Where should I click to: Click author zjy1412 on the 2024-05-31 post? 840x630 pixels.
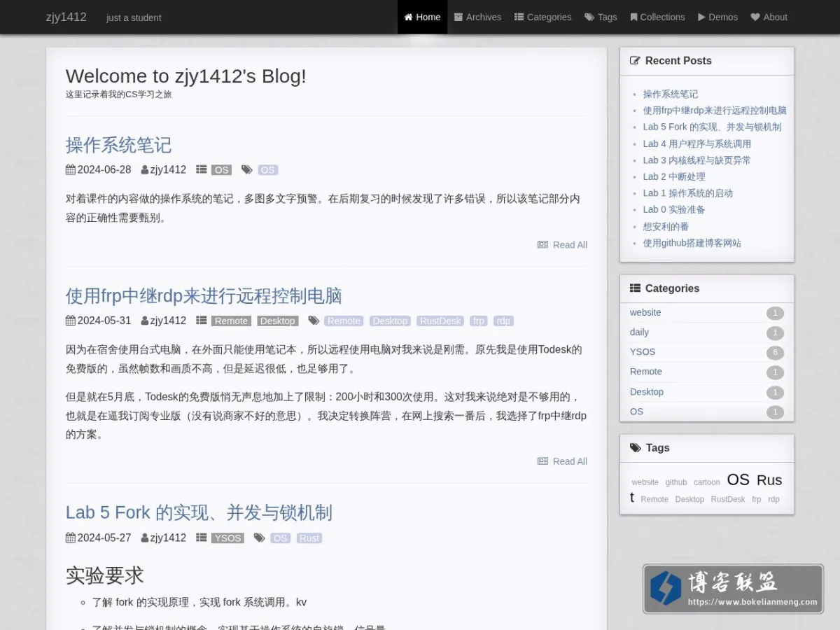point(168,321)
